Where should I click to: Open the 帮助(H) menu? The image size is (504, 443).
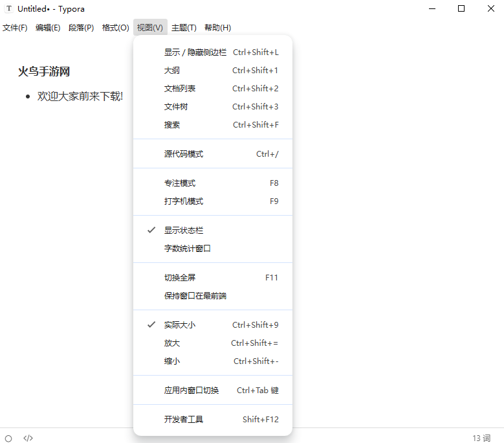coord(217,28)
